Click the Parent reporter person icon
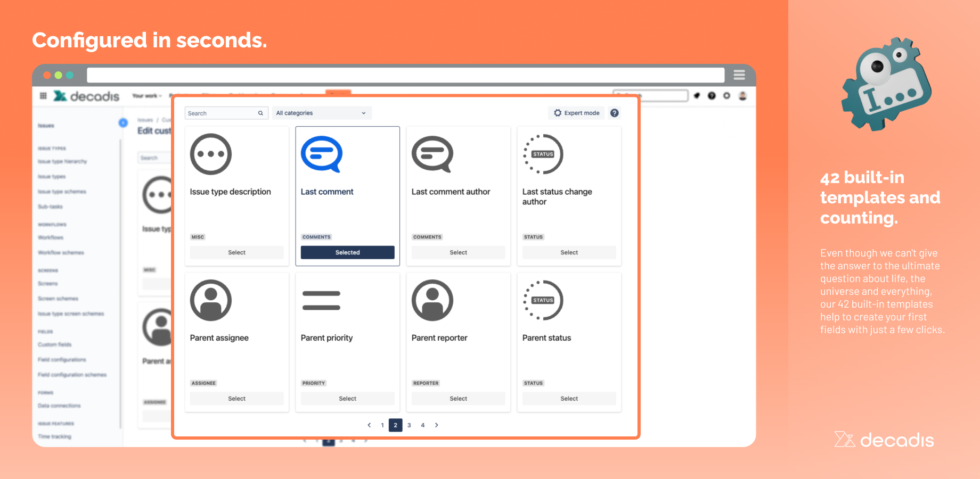Viewport: 980px width, 479px height. point(432,300)
